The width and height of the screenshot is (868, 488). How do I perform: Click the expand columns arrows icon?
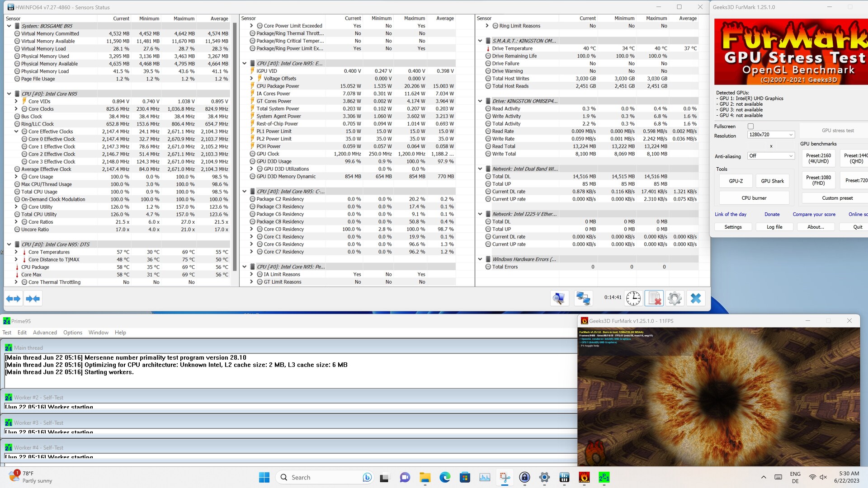click(13, 299)
